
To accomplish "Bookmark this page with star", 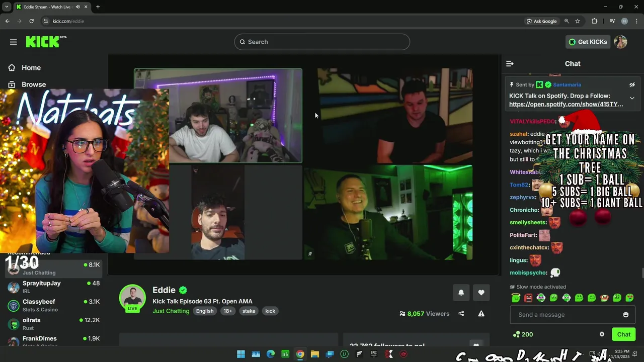I will point(578,21).
